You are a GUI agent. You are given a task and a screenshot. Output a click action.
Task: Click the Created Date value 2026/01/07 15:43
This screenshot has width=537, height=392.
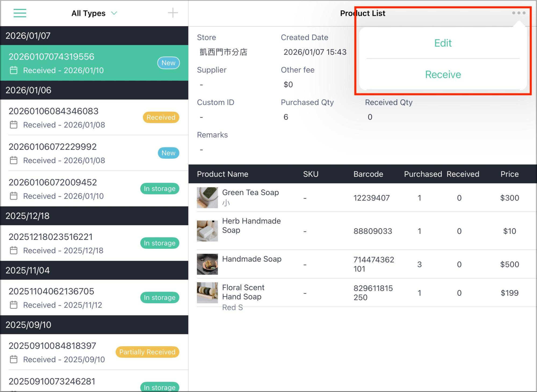click(x=315, y=52)
